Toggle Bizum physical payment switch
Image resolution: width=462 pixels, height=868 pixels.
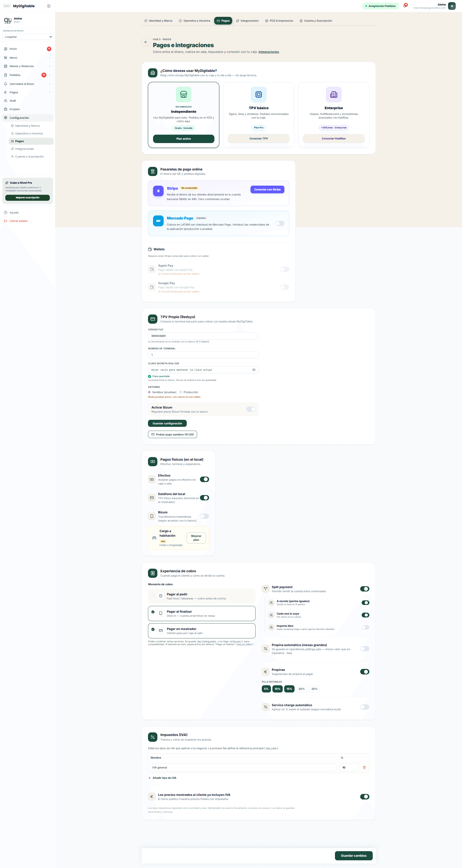coord(204,516)
